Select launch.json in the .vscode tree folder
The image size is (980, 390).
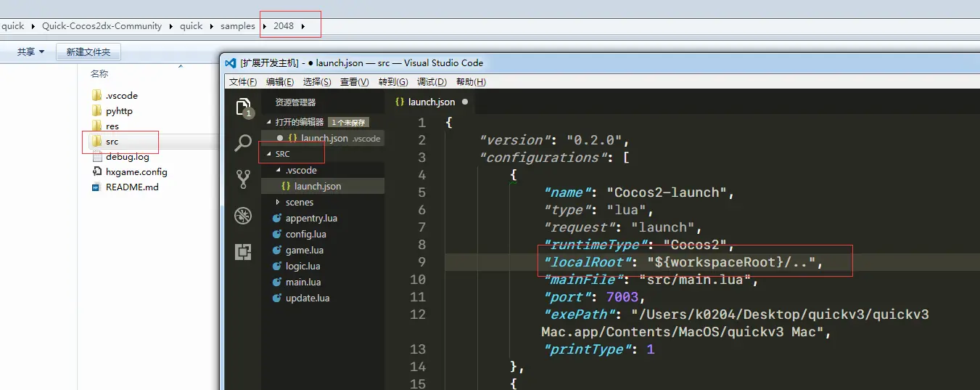pos(323,186)
